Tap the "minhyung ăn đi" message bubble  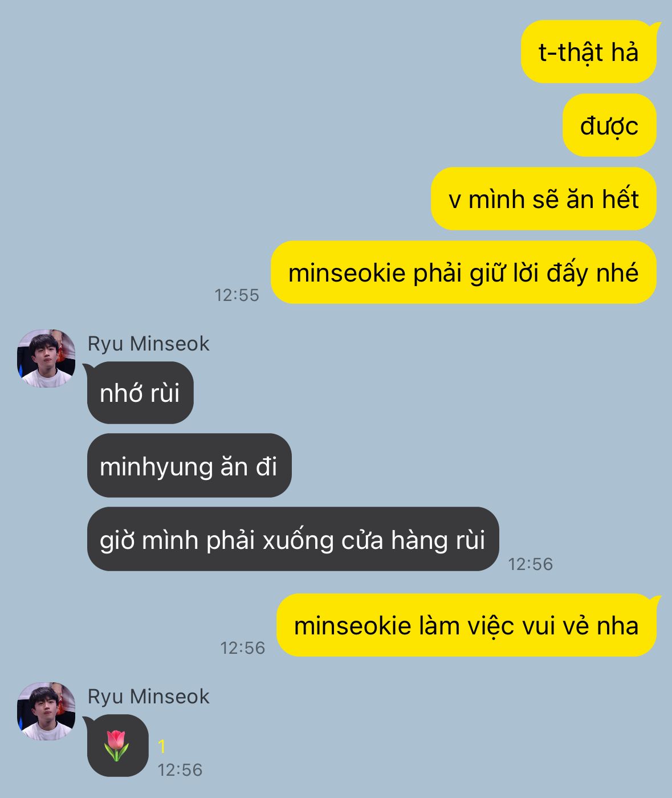(189, 466)
